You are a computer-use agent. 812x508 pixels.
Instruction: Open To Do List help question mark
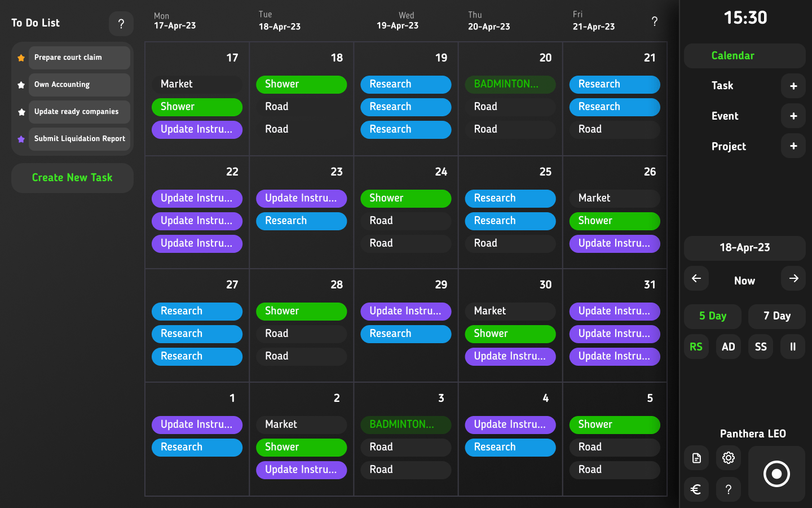click(x=121, y=24)
